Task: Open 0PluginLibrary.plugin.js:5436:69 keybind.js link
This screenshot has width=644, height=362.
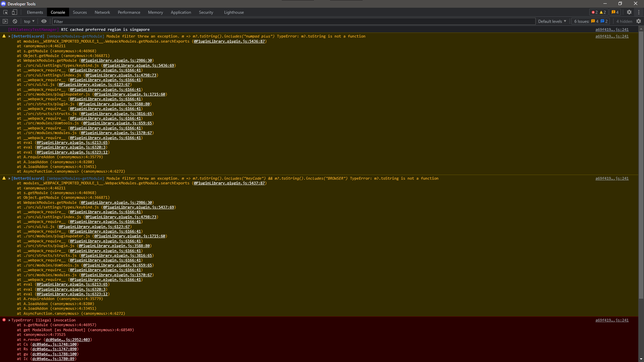Action: 139,65
